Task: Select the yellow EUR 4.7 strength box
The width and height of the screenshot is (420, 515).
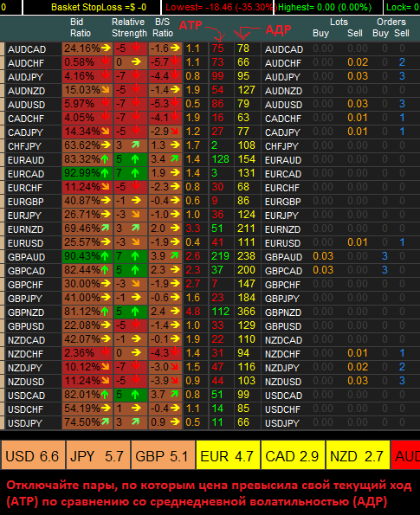Action: 228,455
